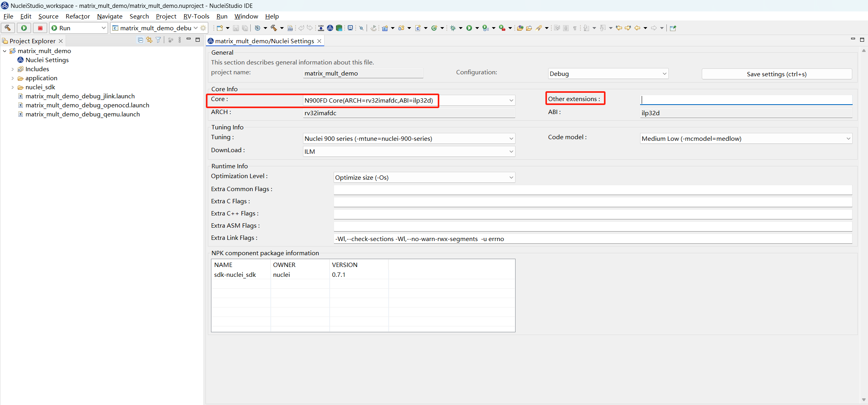Click the Search flashlight toolbar icon
The width and height of the screenshot is (868, 405).
pos(539,28)
